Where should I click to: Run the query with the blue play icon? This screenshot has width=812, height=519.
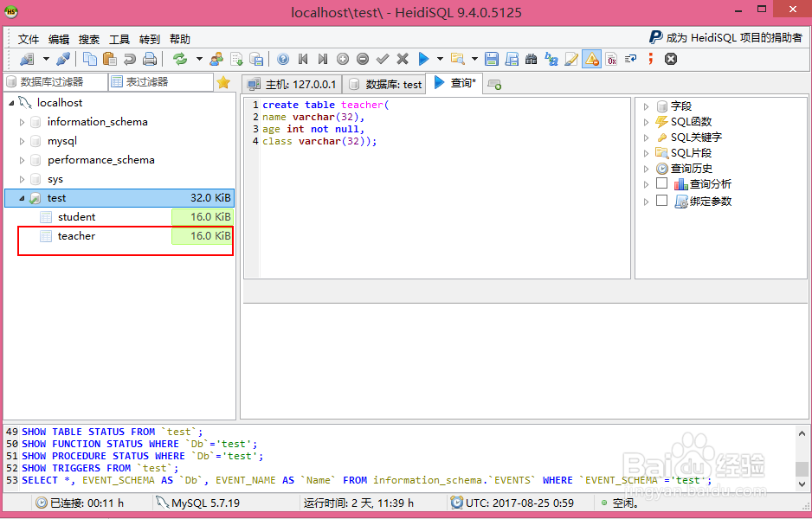pyautogui.click(x=423, y=59)
